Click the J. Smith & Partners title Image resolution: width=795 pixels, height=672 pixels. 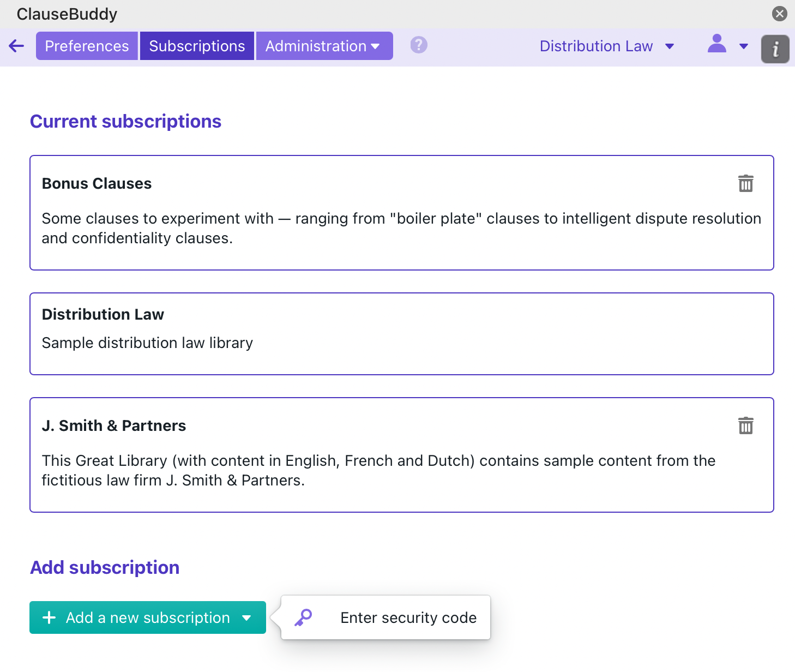pyautogui.click(x=114, y=425)
